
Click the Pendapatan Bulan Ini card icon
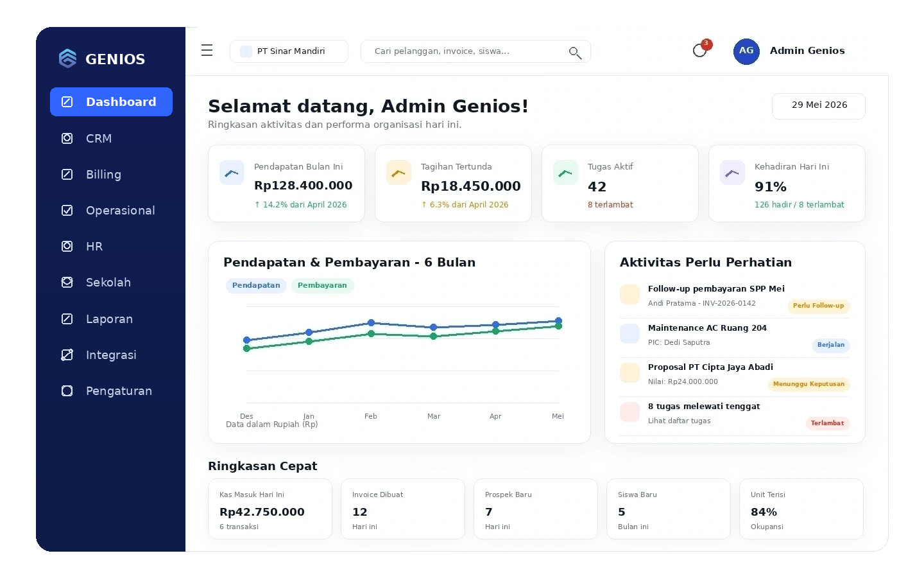[x=232, y=173]
